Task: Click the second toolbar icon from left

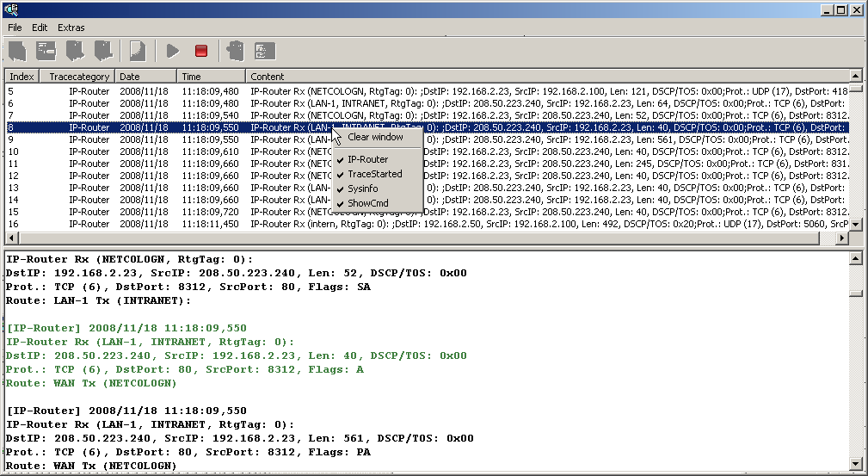Action: tap(46, 52)
